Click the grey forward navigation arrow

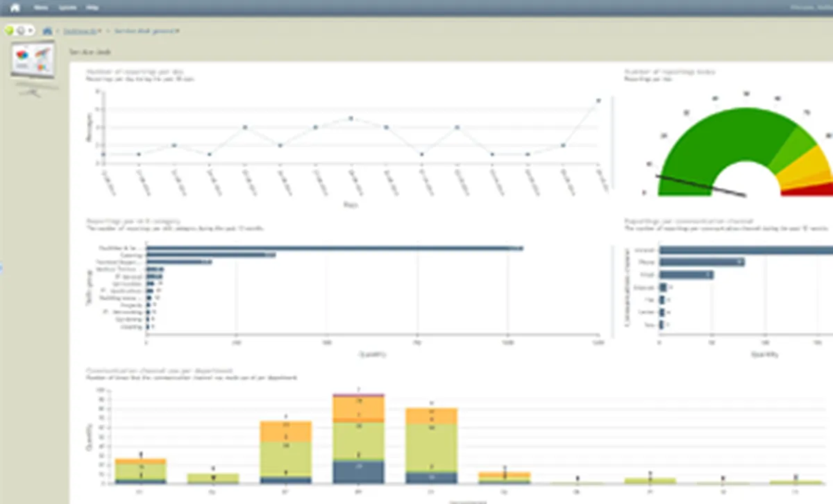pos(20,31)
